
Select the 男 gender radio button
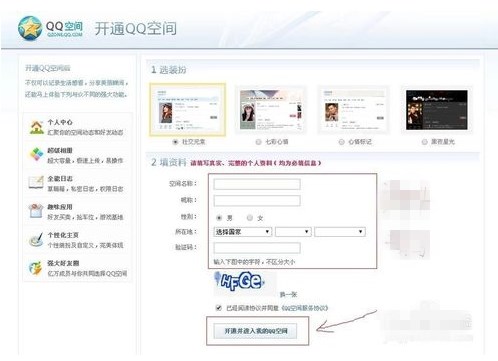219,218
